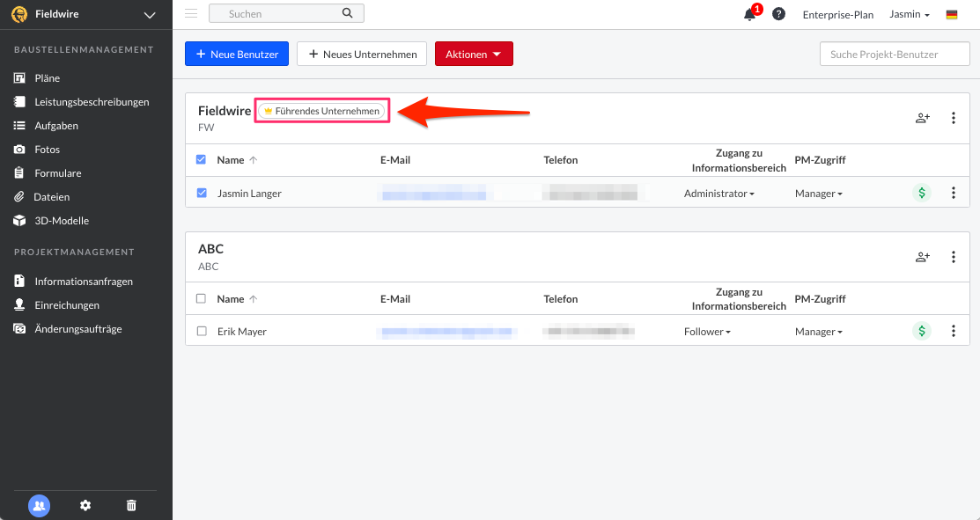Screen dimensions: 980x520
Task: Open the help question mark icon
Action: [778, 14]
